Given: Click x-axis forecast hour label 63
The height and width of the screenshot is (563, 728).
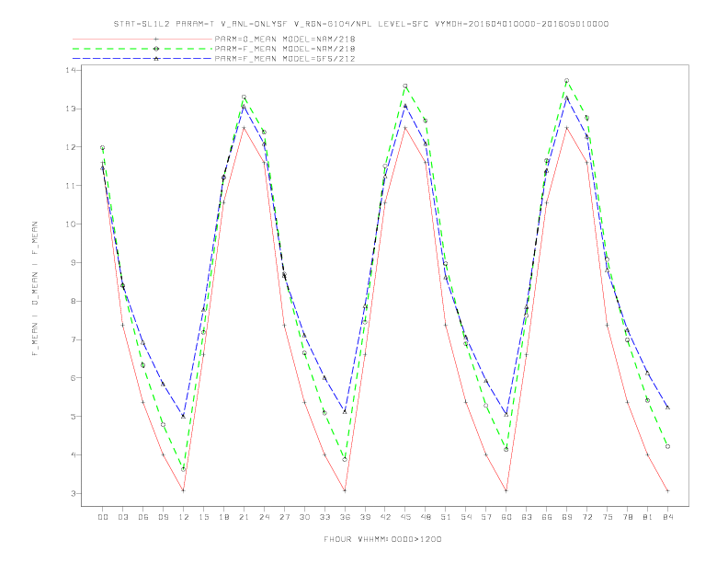Looking at the screenshot, I should click(527, 517).
